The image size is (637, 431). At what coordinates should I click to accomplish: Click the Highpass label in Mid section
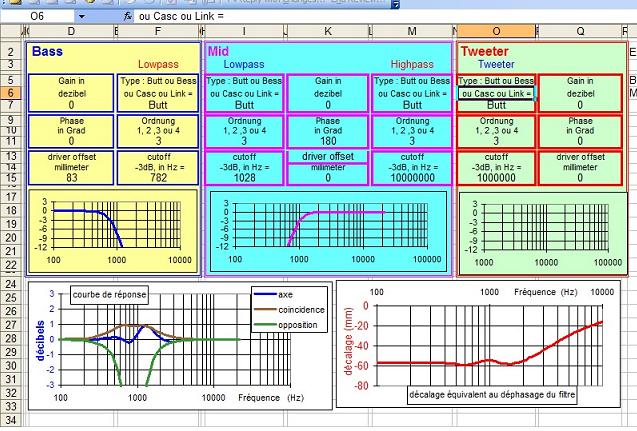click(412, 64)
